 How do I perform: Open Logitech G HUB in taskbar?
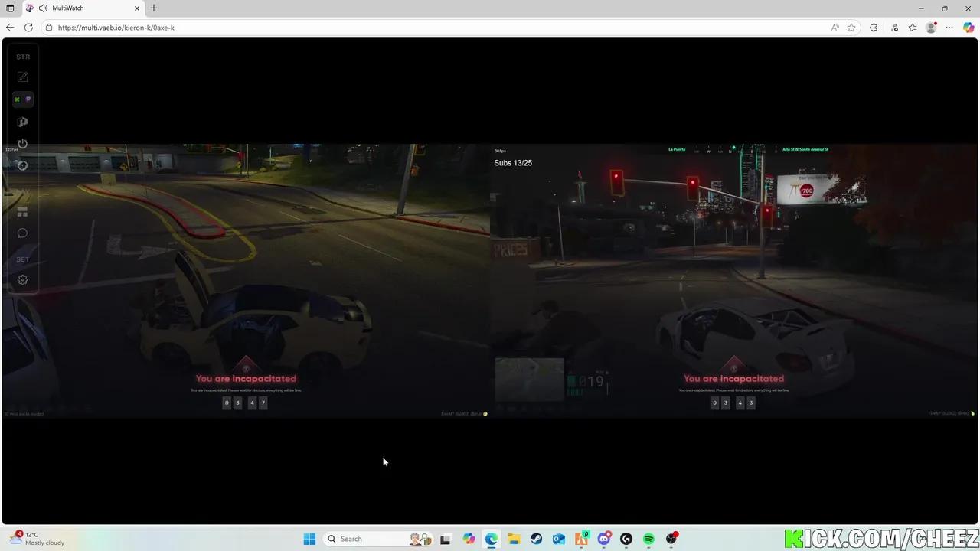(626, 539)
